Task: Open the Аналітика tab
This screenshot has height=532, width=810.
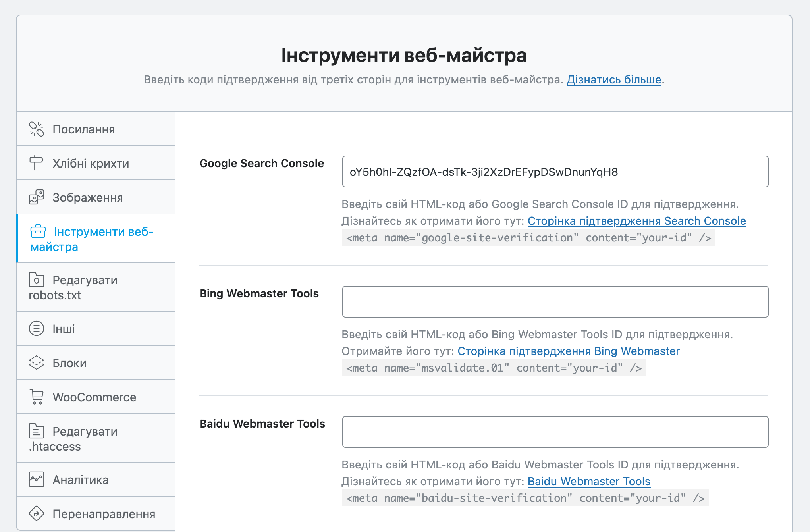Action: point(96,480)
